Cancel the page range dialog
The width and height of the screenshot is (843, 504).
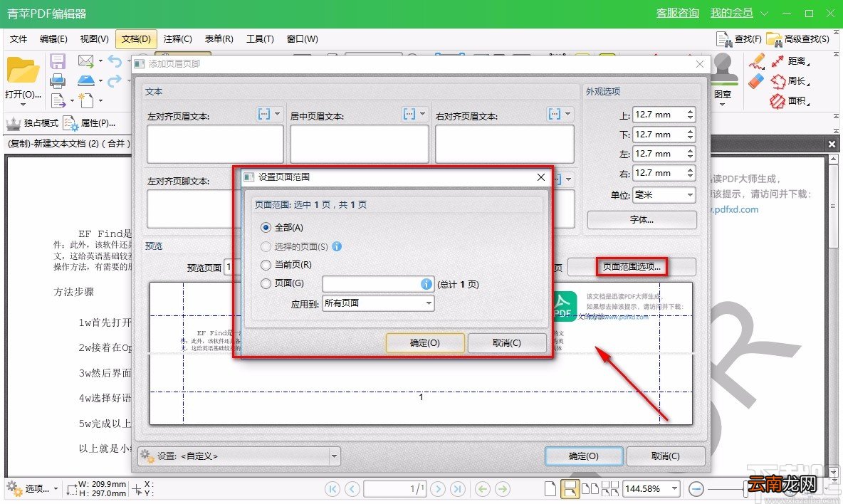pos(506,343)
